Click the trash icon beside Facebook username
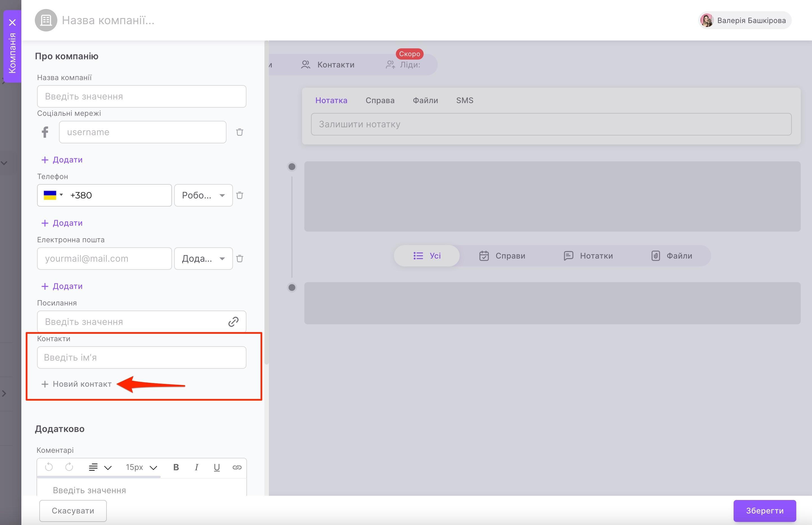 [x=240, y=132]
